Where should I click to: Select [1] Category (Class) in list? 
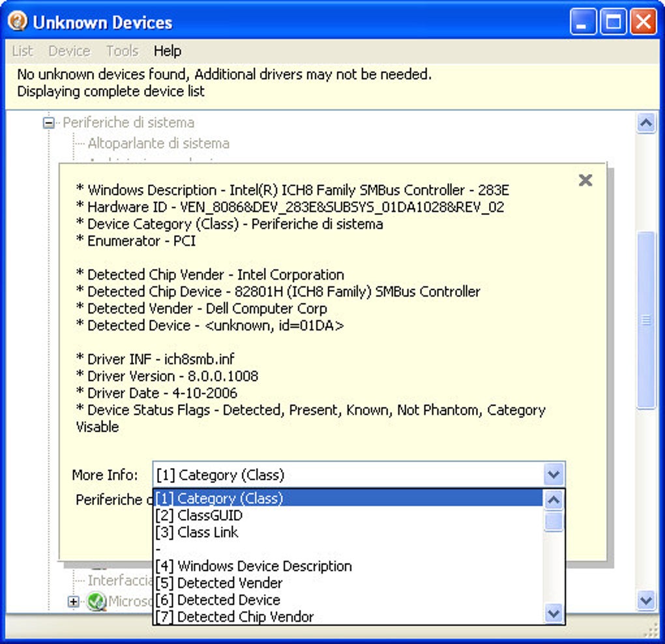348,498
